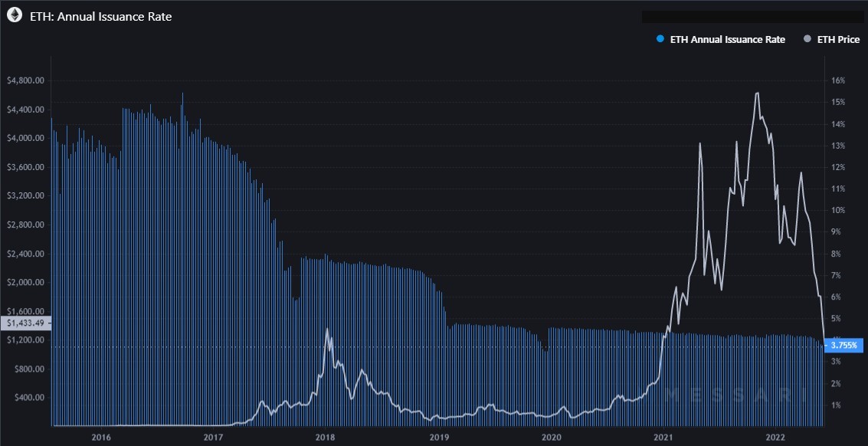
Task: Toggle the ETH Price series label
Action: (x=839, y=39)
